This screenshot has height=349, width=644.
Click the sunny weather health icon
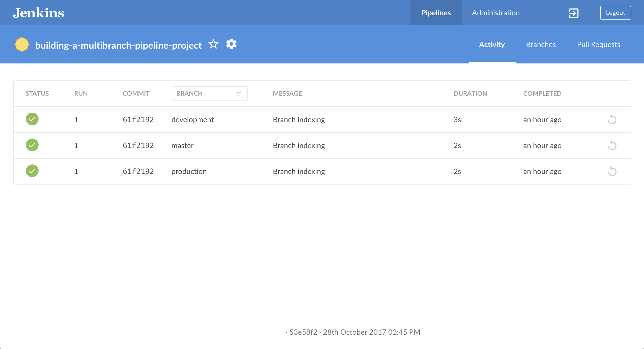click(22, 44)
